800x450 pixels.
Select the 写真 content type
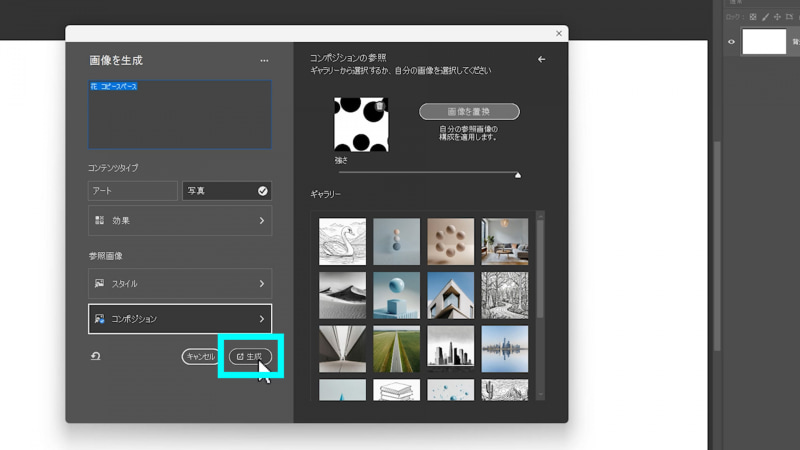(227, 190)
